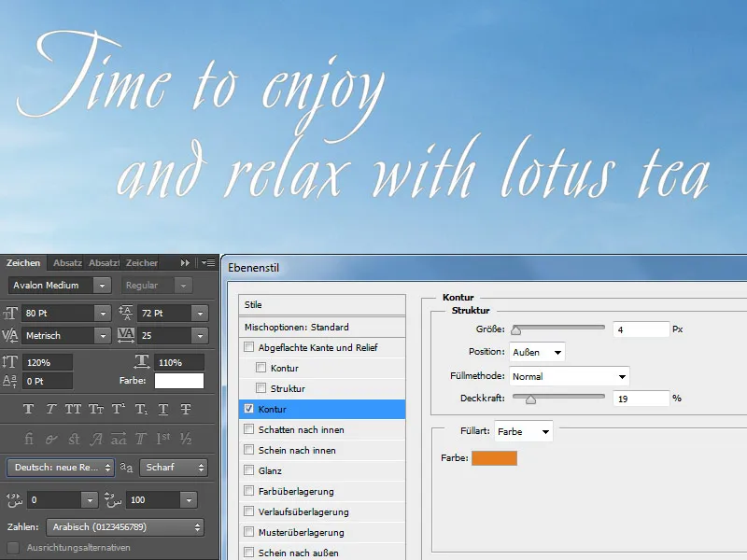Click the kerning V/A icon

click(10, 335)
